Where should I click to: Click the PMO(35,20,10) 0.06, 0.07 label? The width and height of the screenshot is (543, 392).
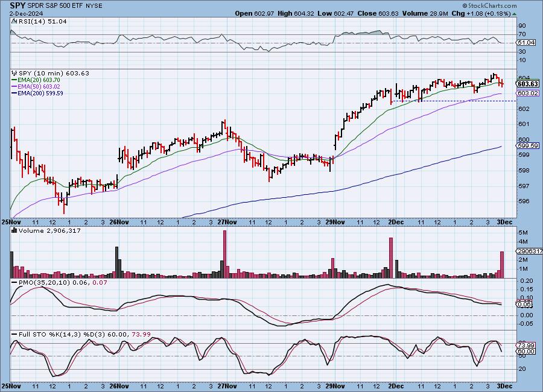click(63, 283)
